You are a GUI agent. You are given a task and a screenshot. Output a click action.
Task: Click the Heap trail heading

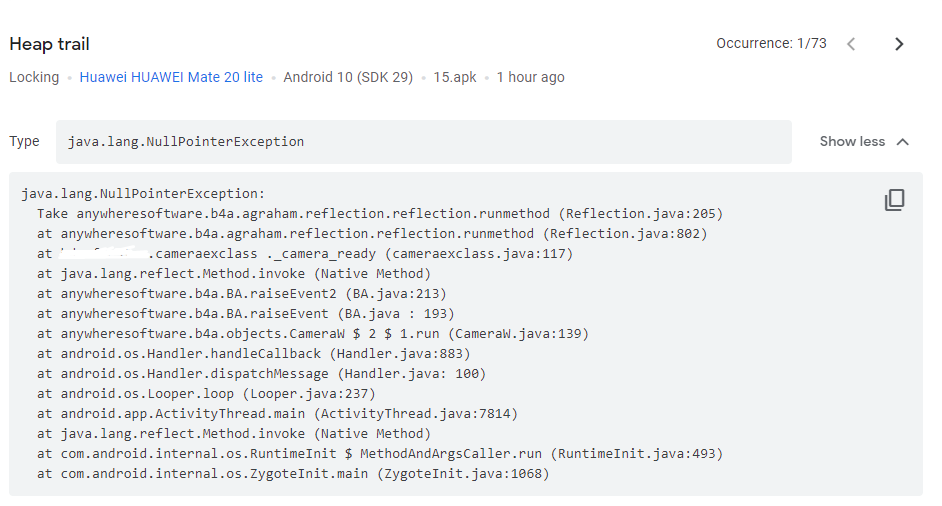click(x=49, y=44)
